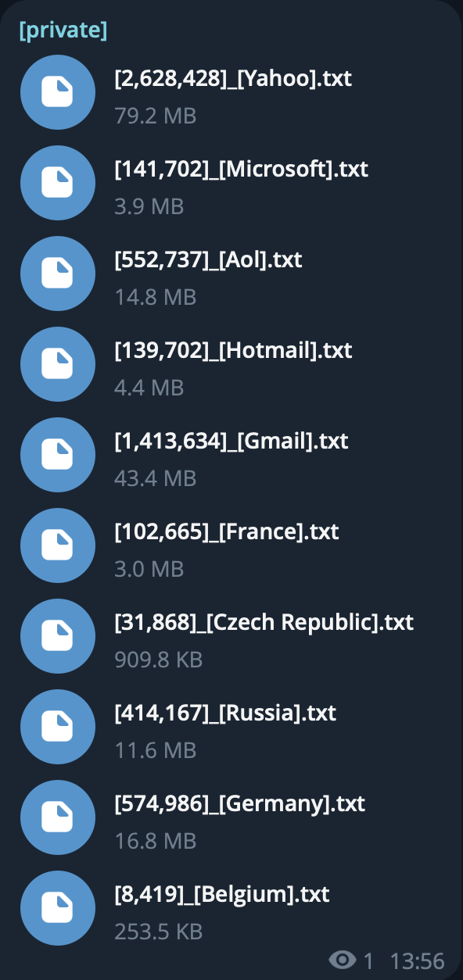Click the France file document icon
Screen dimensions: 463x980
(58, 545)
